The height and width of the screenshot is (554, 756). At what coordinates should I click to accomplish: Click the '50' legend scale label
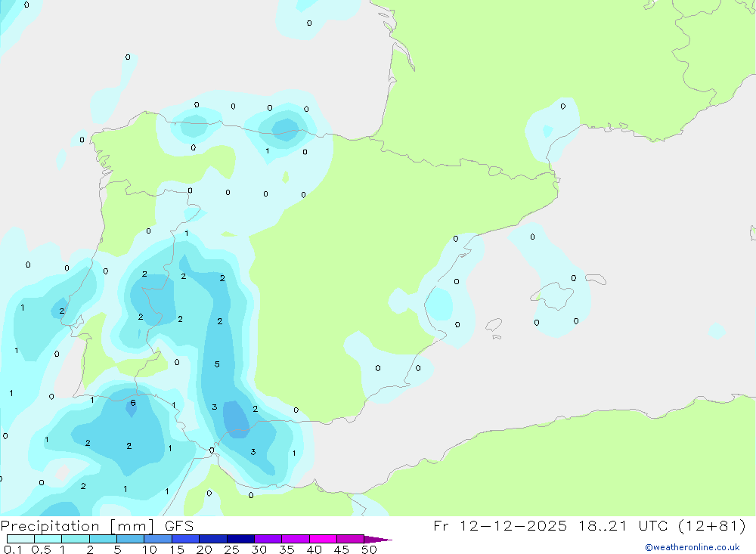click(x=369, y=549)
